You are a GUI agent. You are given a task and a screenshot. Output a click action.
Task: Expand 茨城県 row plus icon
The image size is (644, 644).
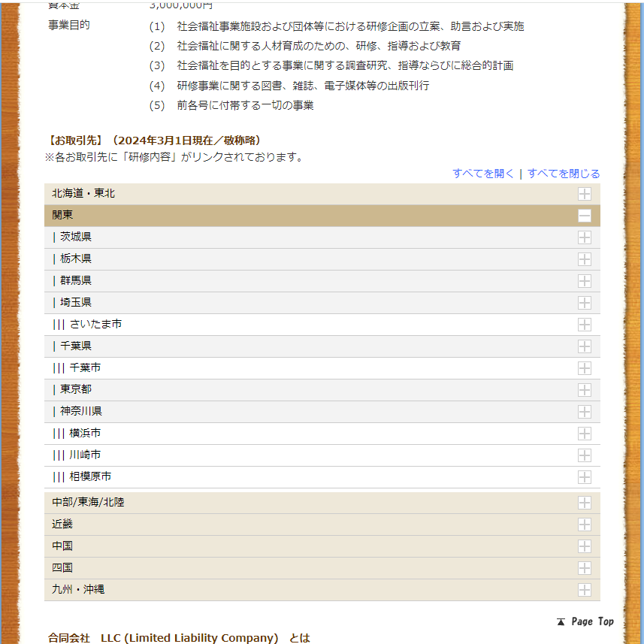point(584,237)
